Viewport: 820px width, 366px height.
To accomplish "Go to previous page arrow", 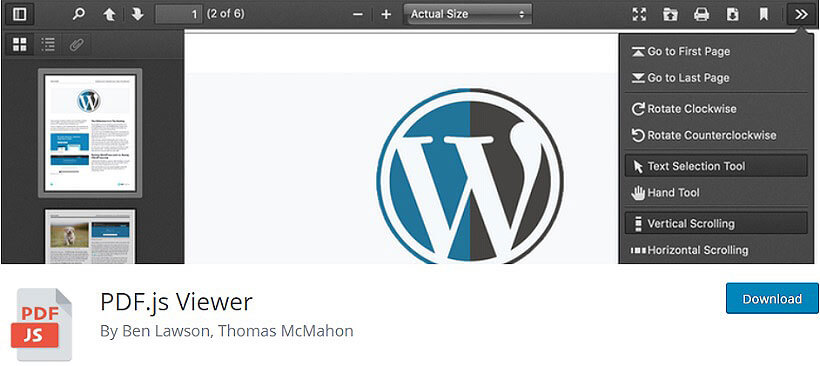I will pyautogui.click(x=109, y=14).
